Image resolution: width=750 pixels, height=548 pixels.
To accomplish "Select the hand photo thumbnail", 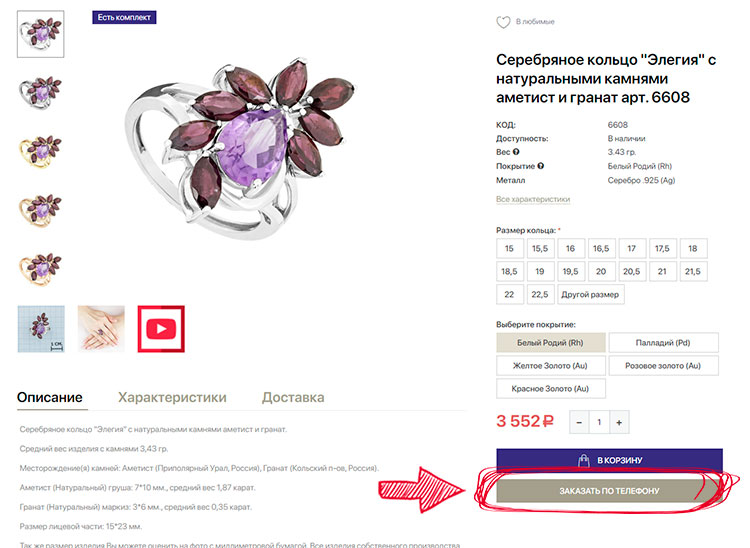I will pos(101,329).
